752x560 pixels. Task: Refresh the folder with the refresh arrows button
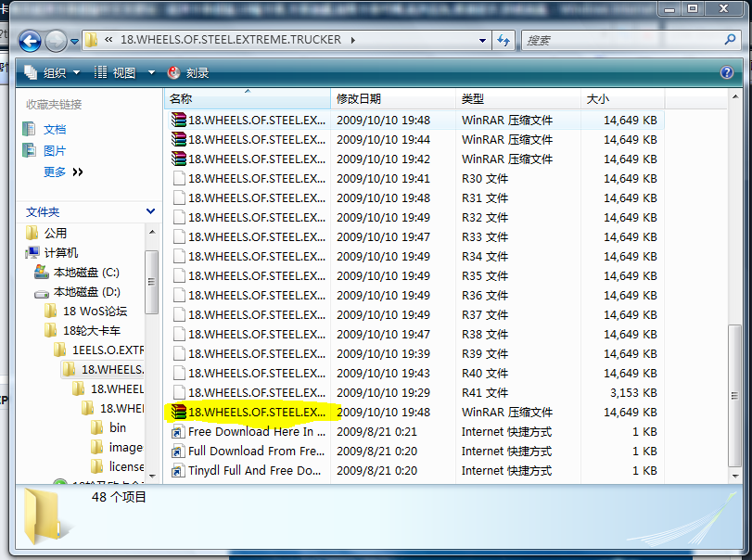pyautogui.click(x=503, y=41)
